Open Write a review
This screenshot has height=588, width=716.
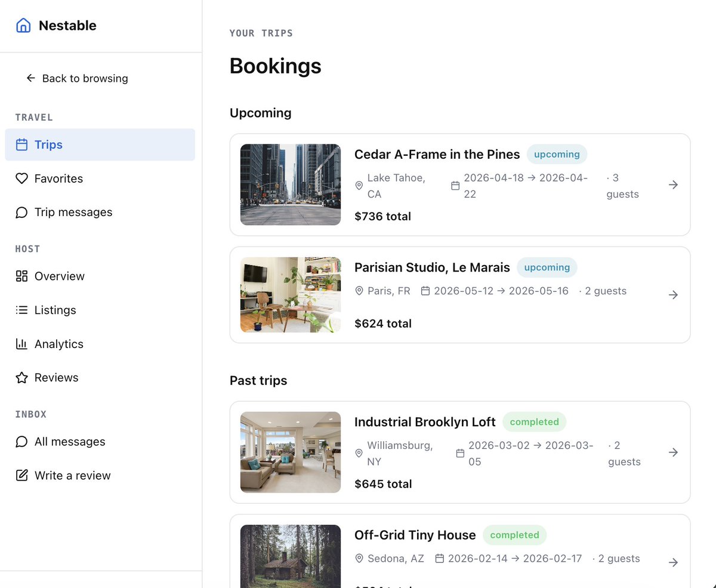coord(100,475)
